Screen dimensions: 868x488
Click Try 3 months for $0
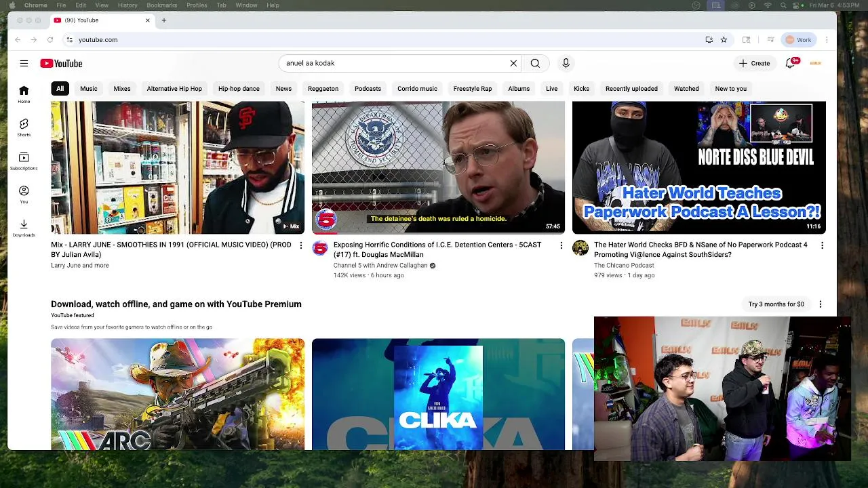[x=776, y=304]
